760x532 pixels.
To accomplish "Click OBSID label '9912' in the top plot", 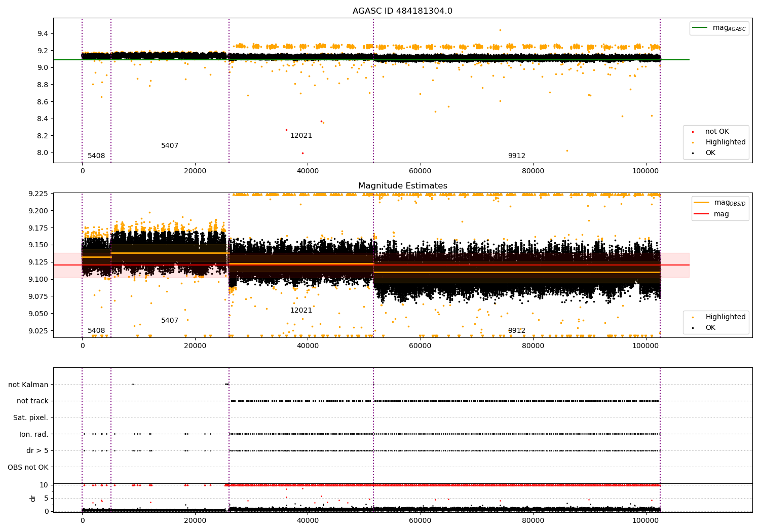I will click(x=517, y=156).
